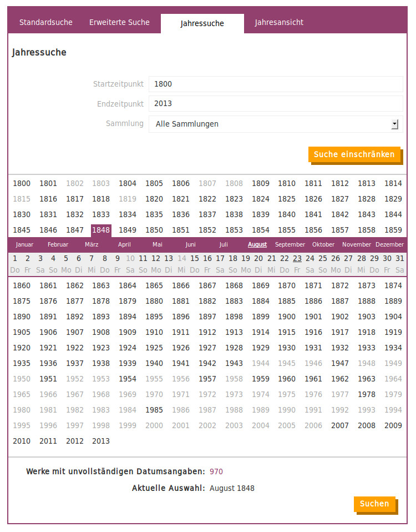Viewport: 416px width, 532px height.
Task: Pick year 1900
Action: click(x=287, y=317)
